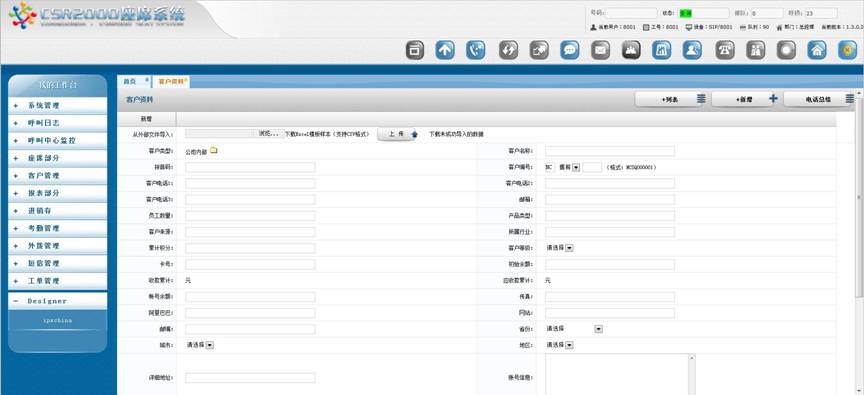This screenshot has height=395, width=864.
Task: Click the gray record circle icon
Action: click(786, 50)
